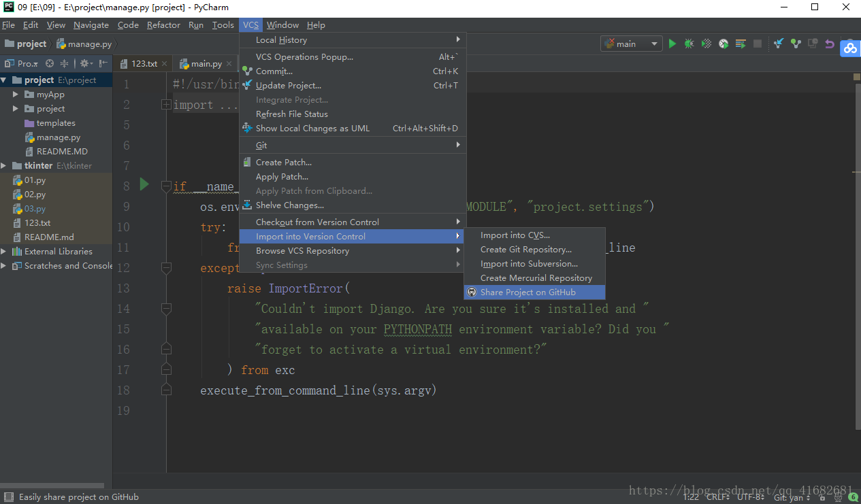Select Update Project... menu entry
Viewport: 861px width, 504px height.
pos(353,86)
